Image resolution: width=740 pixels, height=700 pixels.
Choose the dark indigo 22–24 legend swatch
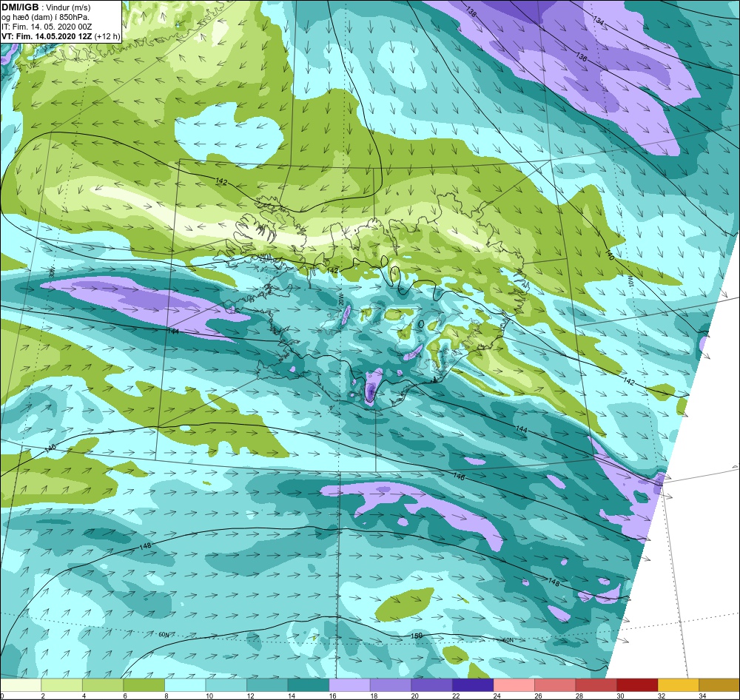[472, 684]
